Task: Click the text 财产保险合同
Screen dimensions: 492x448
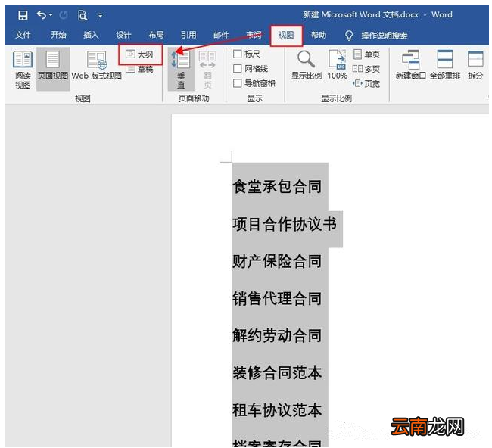Action: point(277,261)
